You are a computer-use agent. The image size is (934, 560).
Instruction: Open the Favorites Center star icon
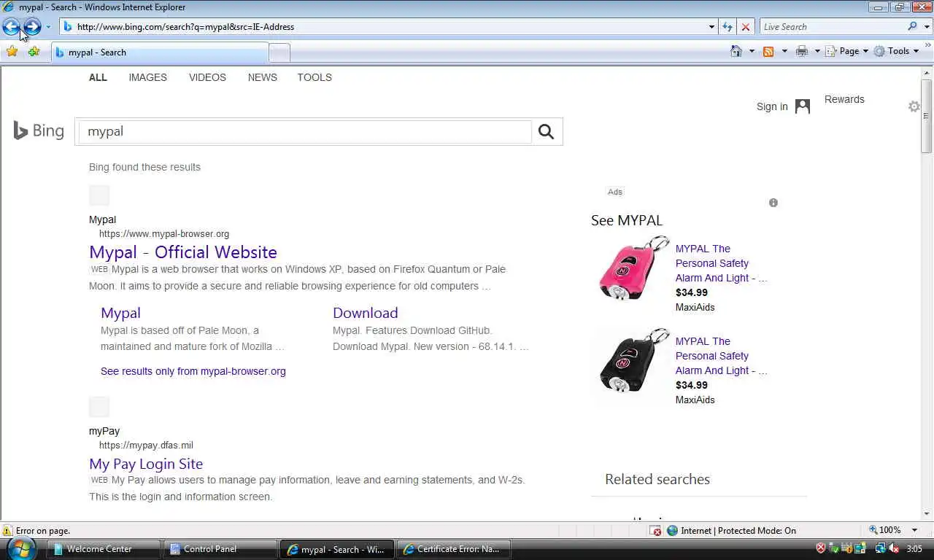pos(12,52)
